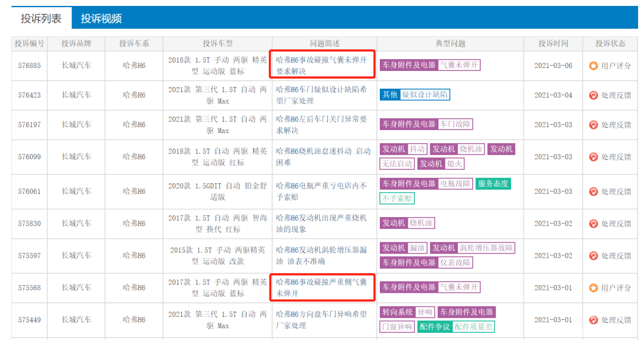
Task: Click the 投诉时间 column header
Action: point(553,44)
